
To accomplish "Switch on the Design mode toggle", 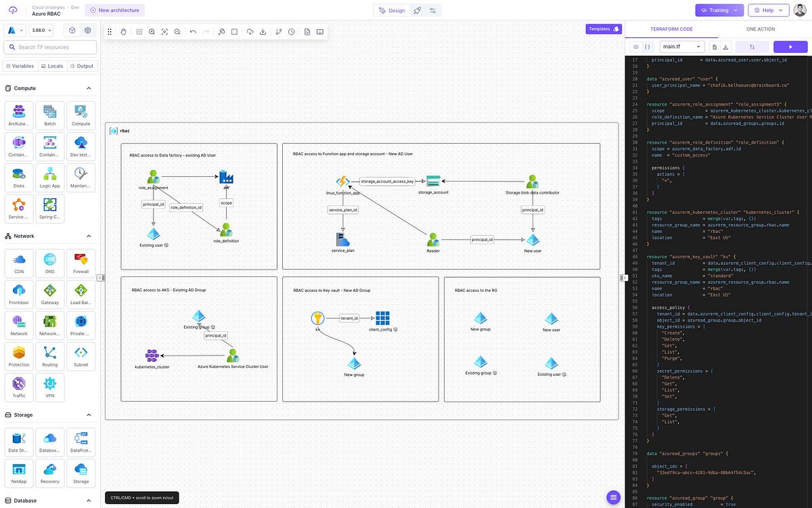I will point(391,10).
